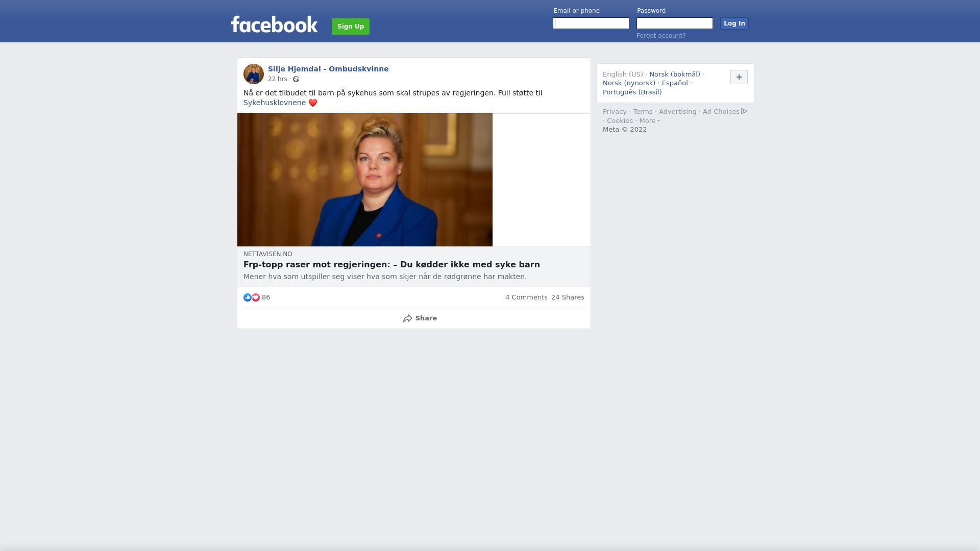Click the plus icon for more languages
The image size is (980, 551).
739,77
